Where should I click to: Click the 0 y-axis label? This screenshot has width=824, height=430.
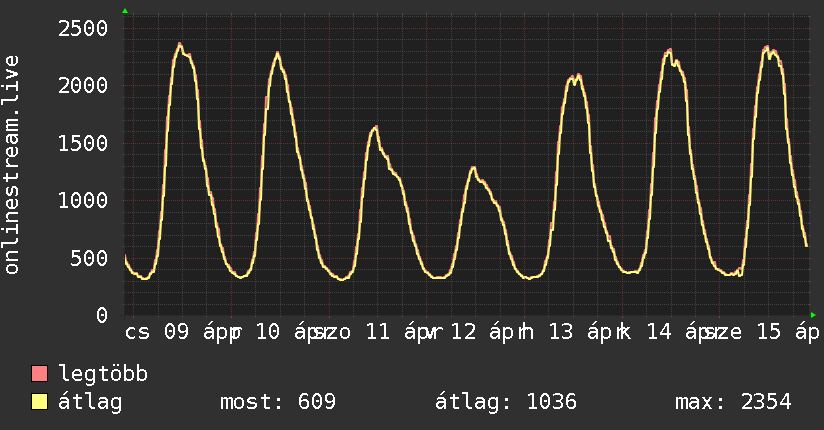102,315
